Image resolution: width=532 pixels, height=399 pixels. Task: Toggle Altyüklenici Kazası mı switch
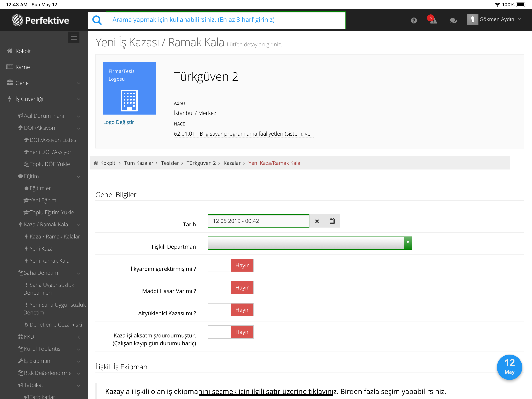tap(231, 310)
